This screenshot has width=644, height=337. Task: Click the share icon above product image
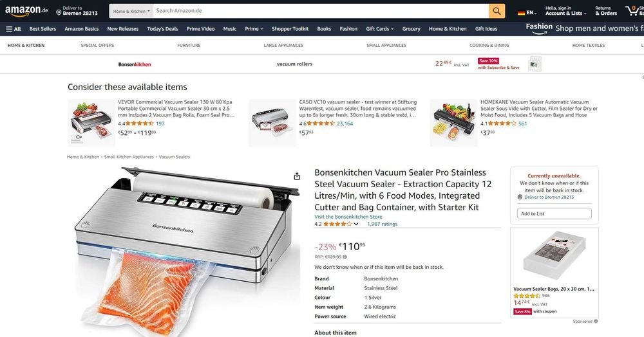(297, 176)
